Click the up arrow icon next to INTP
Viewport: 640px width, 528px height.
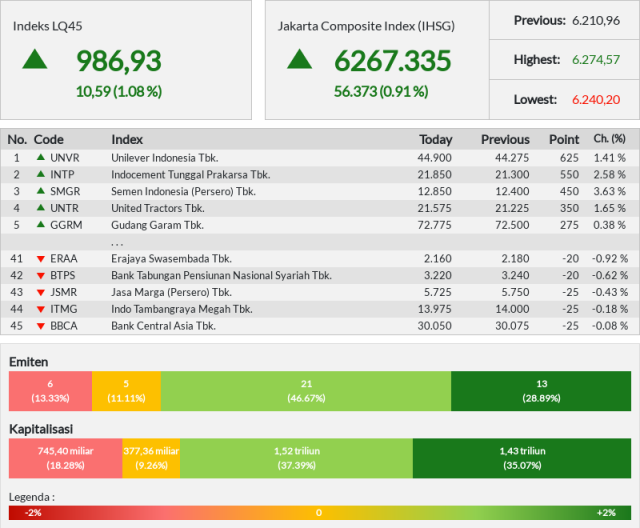point(41,174)
